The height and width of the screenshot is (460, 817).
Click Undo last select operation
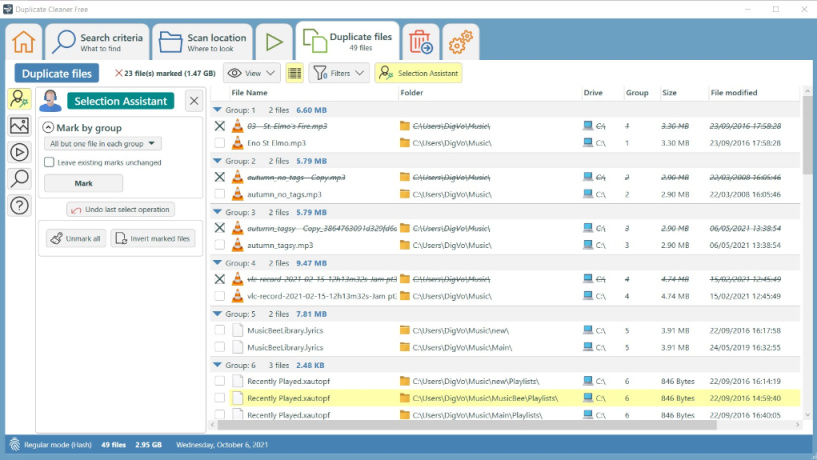tap(120, 209)
